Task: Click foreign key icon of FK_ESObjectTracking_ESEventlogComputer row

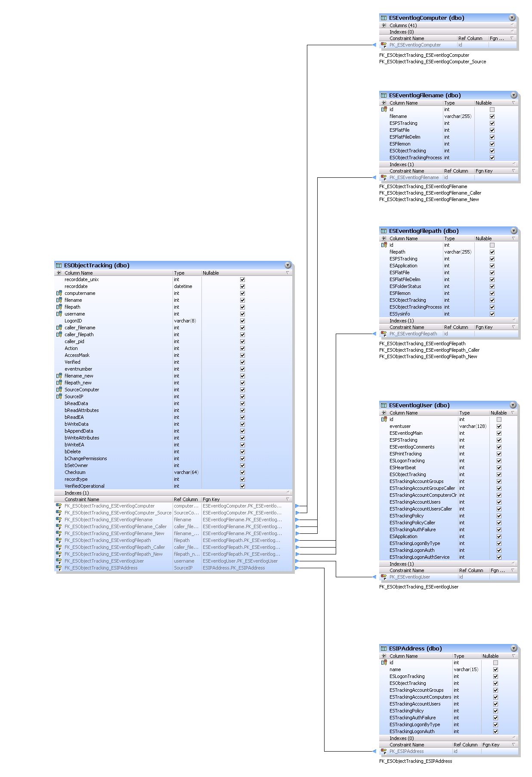Action: click(59, 506)
